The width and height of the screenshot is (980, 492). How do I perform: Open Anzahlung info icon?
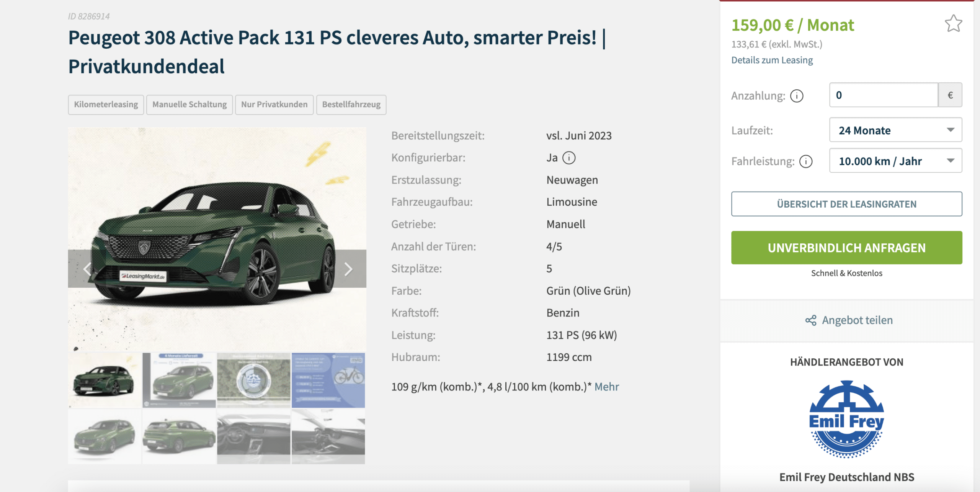tap(797, 96)
